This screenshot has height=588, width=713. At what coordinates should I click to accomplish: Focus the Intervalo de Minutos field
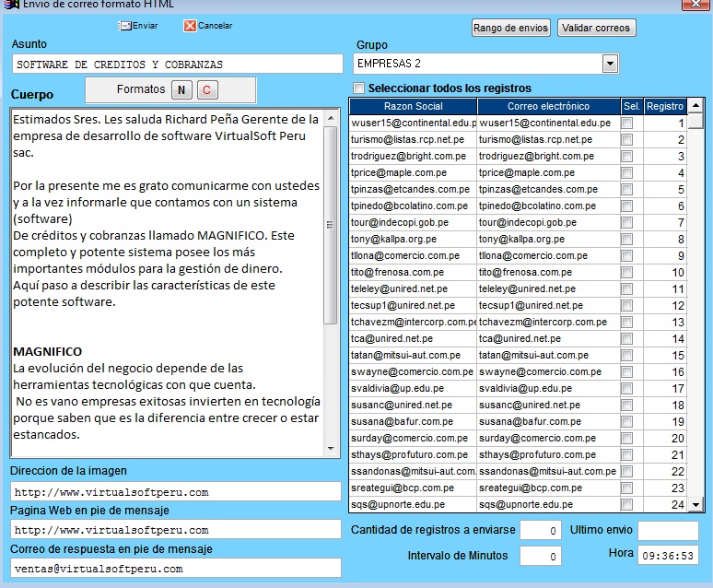point(540,556)
